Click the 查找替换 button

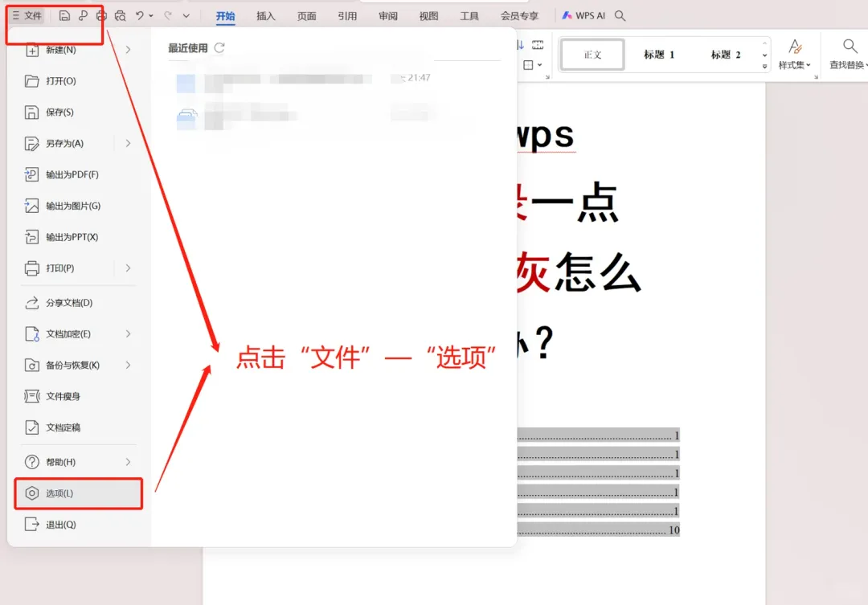[848, 55]
